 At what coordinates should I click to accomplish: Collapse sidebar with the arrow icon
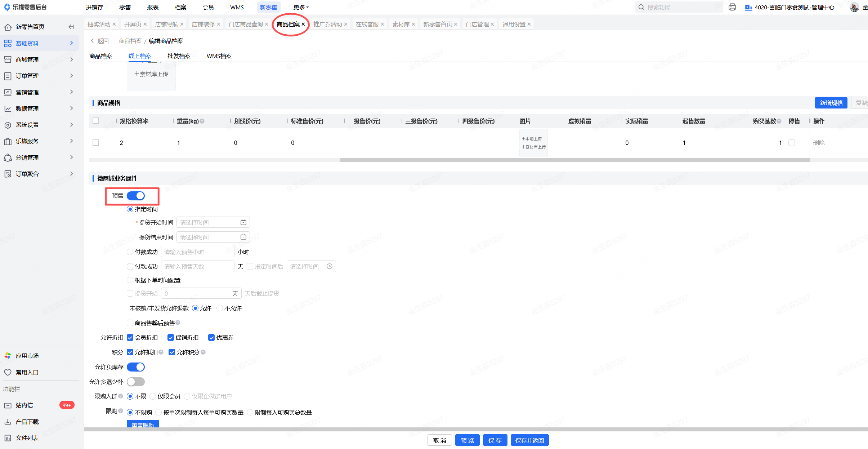71,27
